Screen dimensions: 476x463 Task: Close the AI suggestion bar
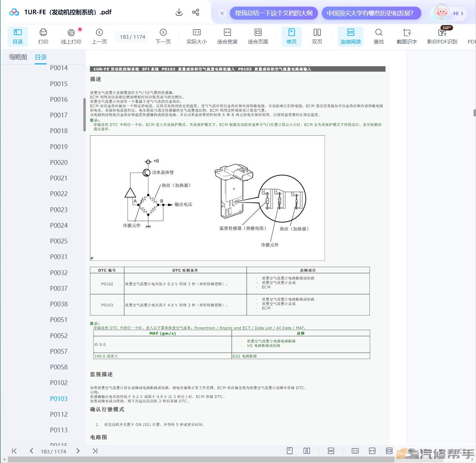(222, 13)
